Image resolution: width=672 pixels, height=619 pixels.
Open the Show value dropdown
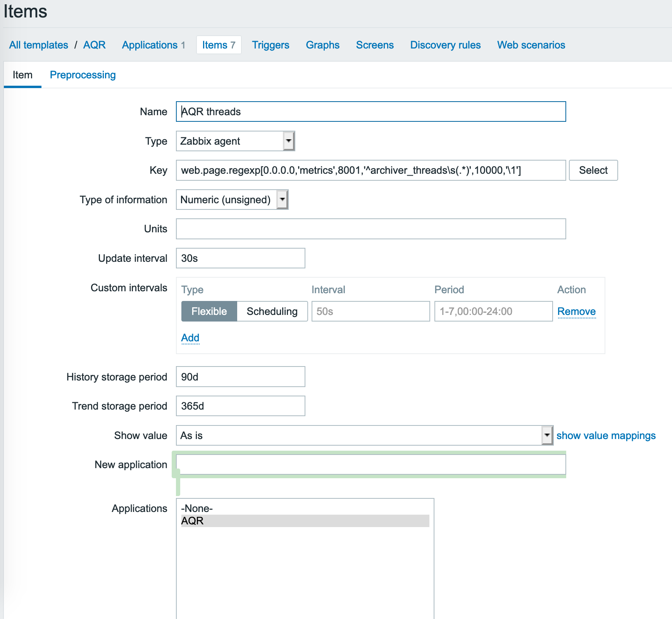coord(364,436)
